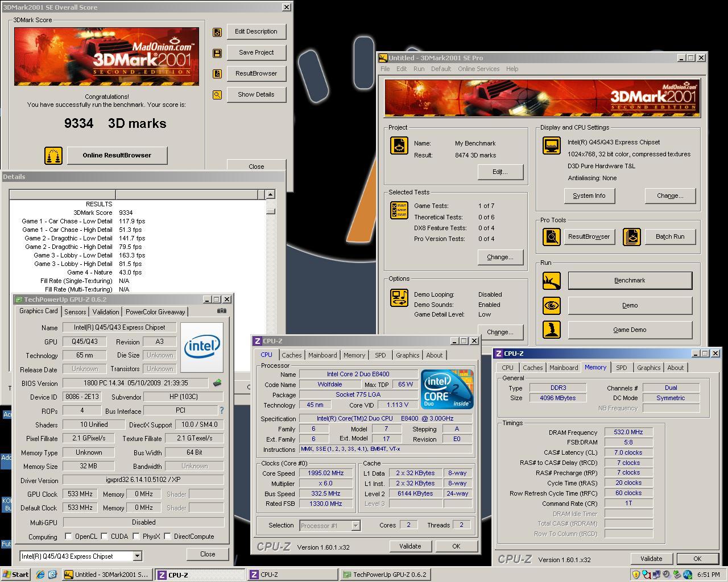The width and height of the screenshot is (728, 582).
Task: Open the Caches tab in CPU-Z processor window
Action: 291,355
